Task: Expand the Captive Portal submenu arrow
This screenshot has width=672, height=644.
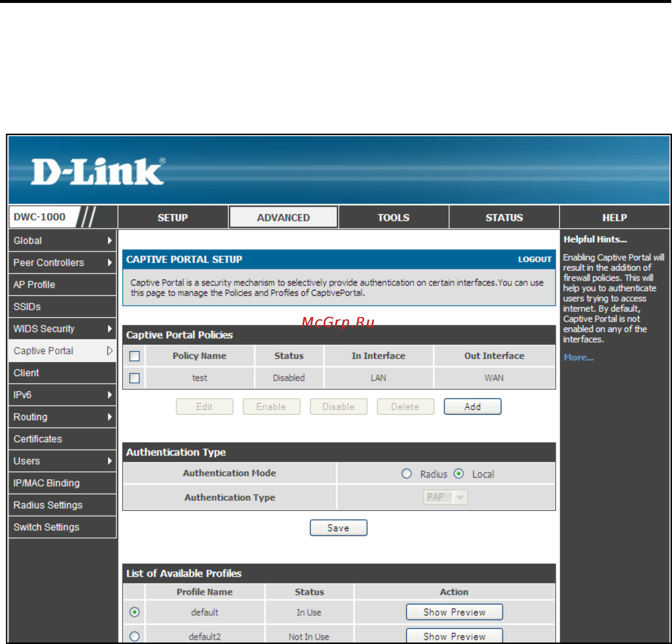Action: 109,351
